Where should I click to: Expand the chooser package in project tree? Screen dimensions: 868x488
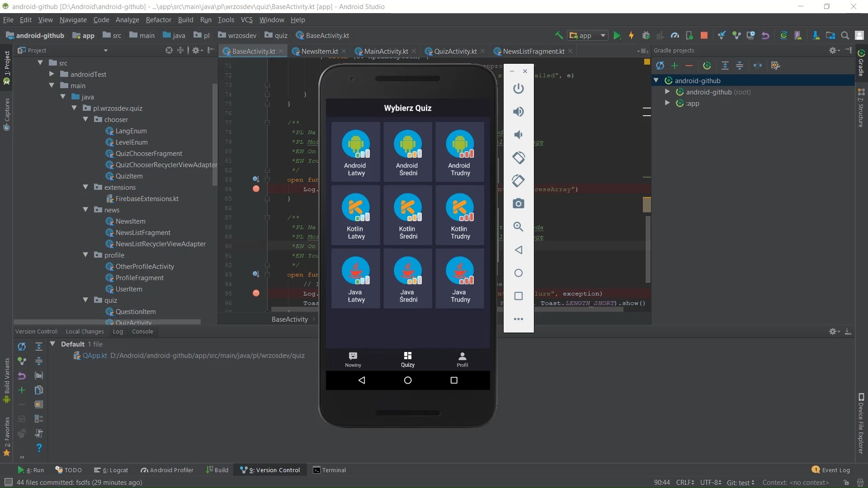click(86, 119)
